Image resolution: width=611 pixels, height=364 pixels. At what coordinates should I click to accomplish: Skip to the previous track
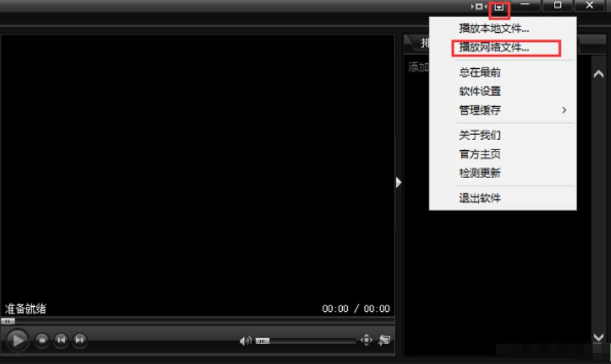coord(61,341)
